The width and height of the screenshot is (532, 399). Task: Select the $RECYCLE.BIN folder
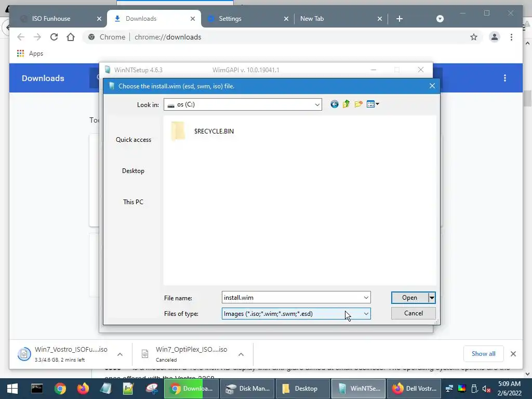(203, 131)
